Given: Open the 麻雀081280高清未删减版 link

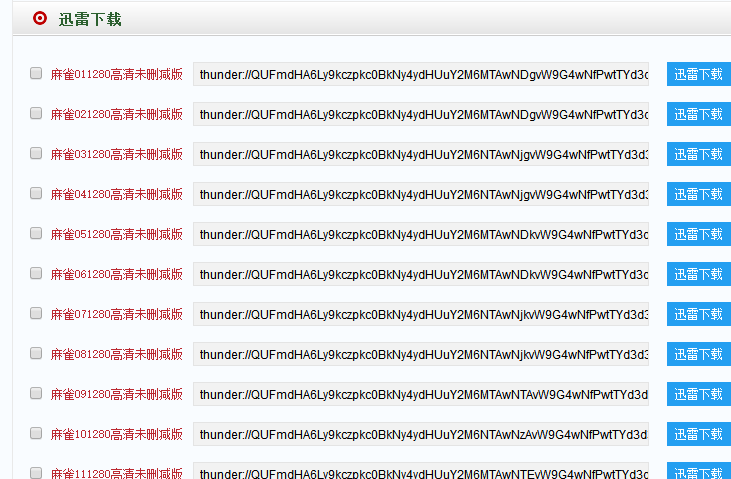Looking at the screenshot, I should click(117, 354).
